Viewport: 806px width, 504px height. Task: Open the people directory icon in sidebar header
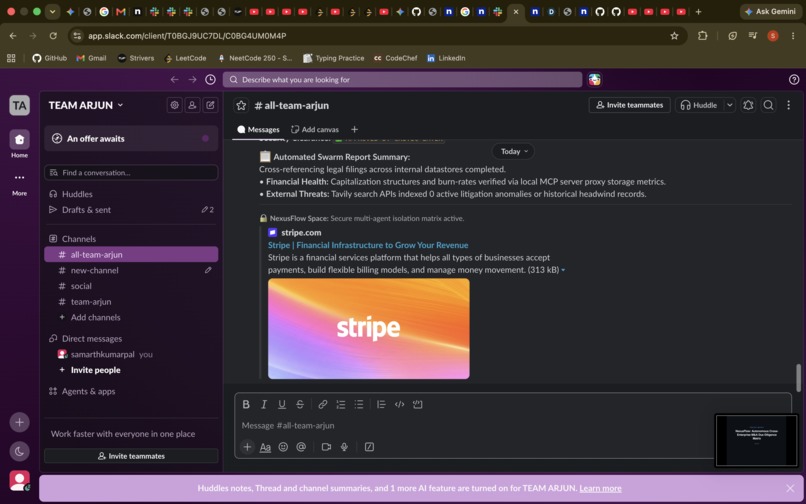click(x=192, y=105)
